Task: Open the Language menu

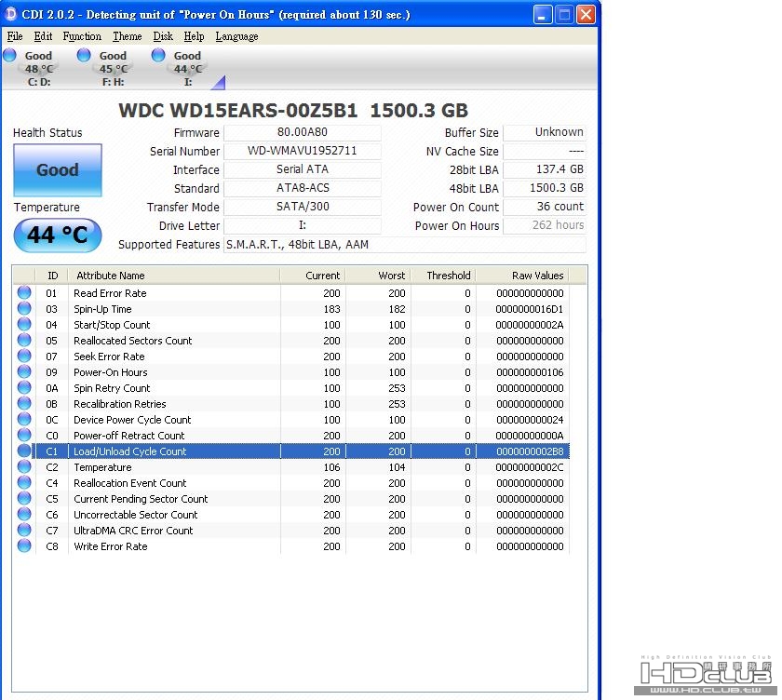Action: click(x=236, y=36)
